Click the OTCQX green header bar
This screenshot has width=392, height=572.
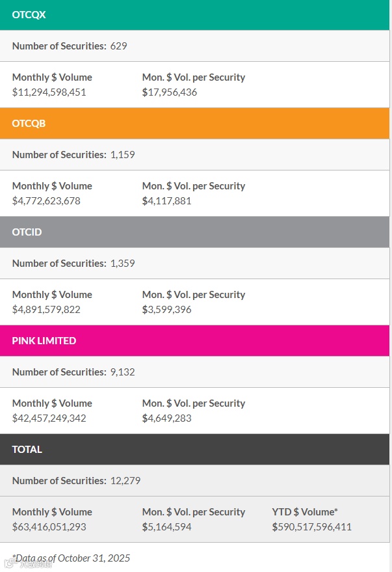[x=195, y=14]
